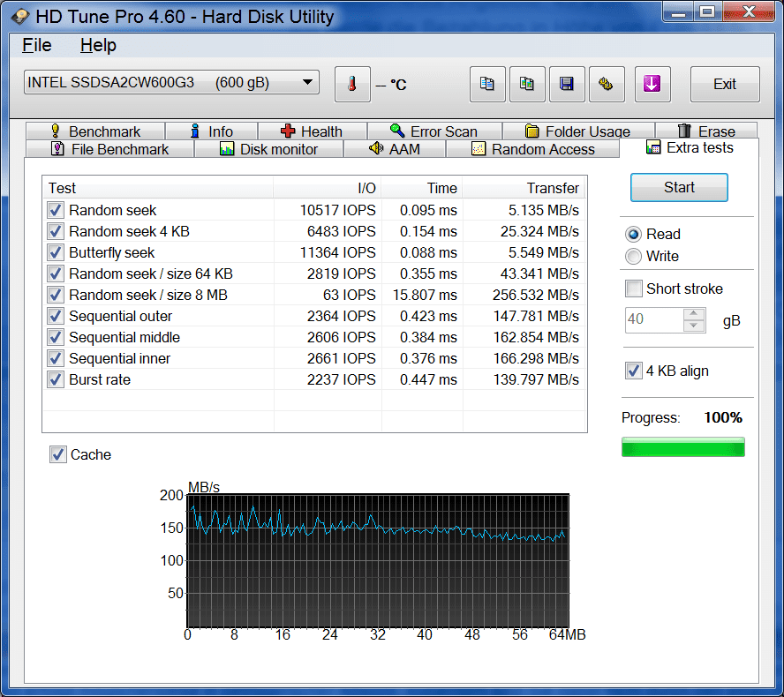Click the 10517 IOPS value
Screen dimensions: 784x697
point(337,210)
